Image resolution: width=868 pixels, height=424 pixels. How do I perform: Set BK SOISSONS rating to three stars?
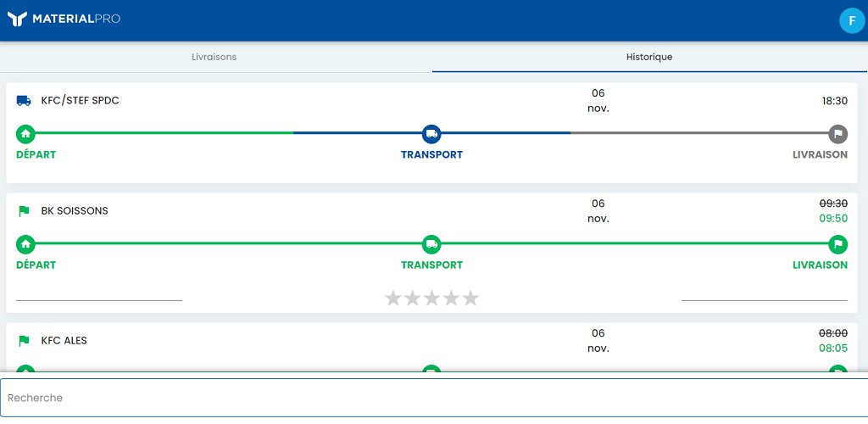tap(431, 298)
